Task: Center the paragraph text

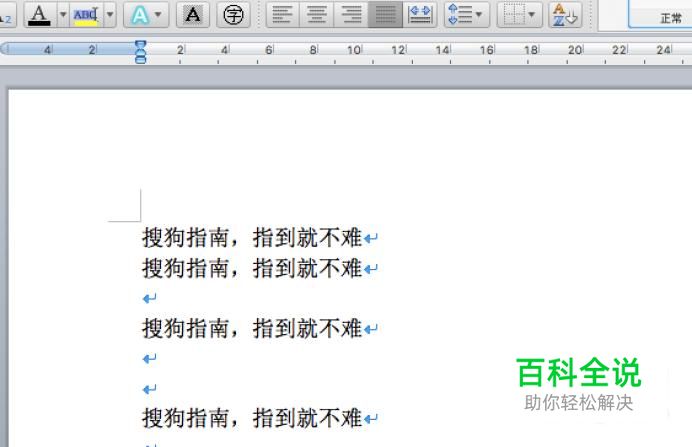Action: tap(317, 15)
